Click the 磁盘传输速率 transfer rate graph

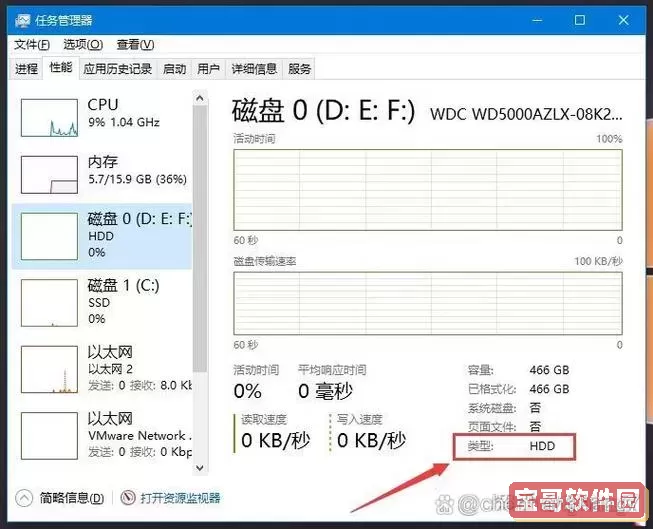428,303
